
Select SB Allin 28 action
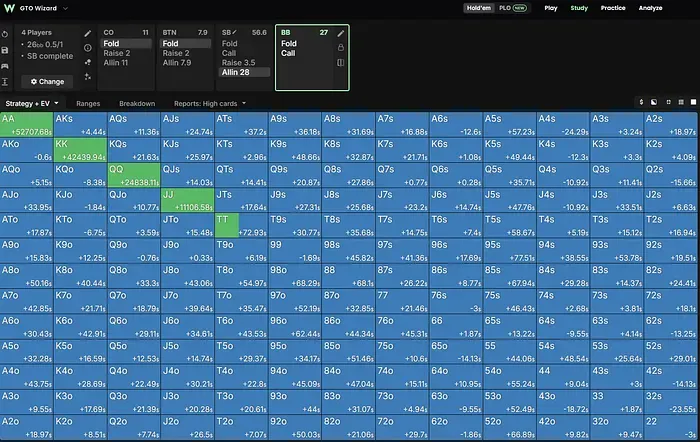coord(245,72)
